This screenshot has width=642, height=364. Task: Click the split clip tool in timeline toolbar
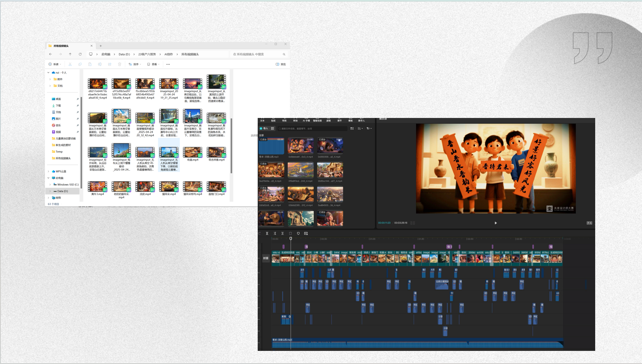coord(267,233)
